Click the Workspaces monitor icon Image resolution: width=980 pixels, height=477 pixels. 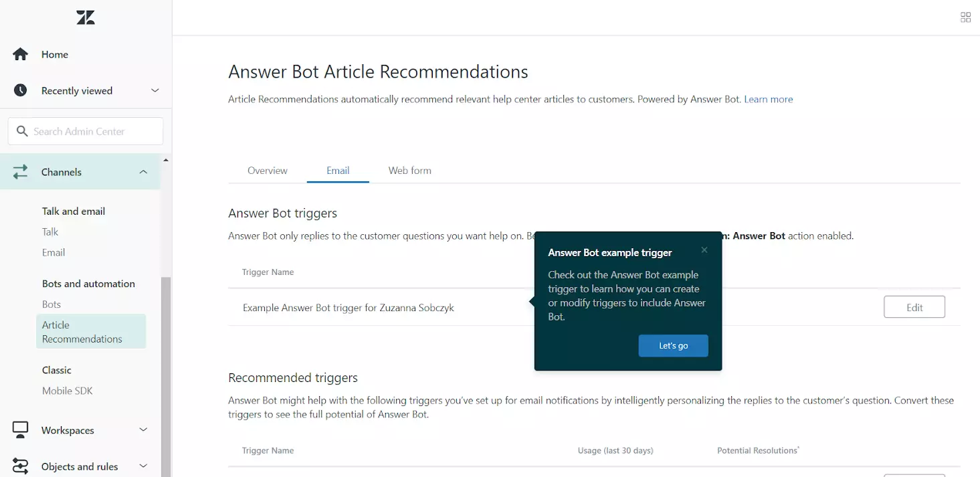point(21,430)
